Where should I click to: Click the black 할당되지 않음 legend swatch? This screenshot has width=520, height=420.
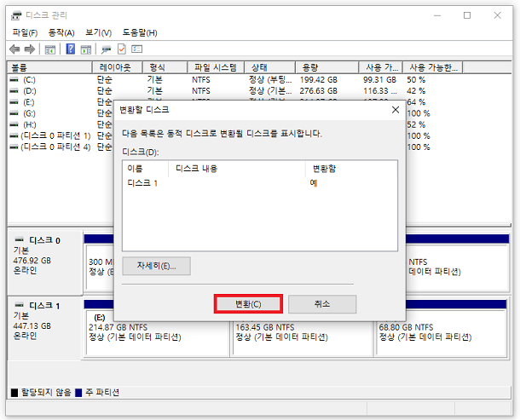coord(14,393)
